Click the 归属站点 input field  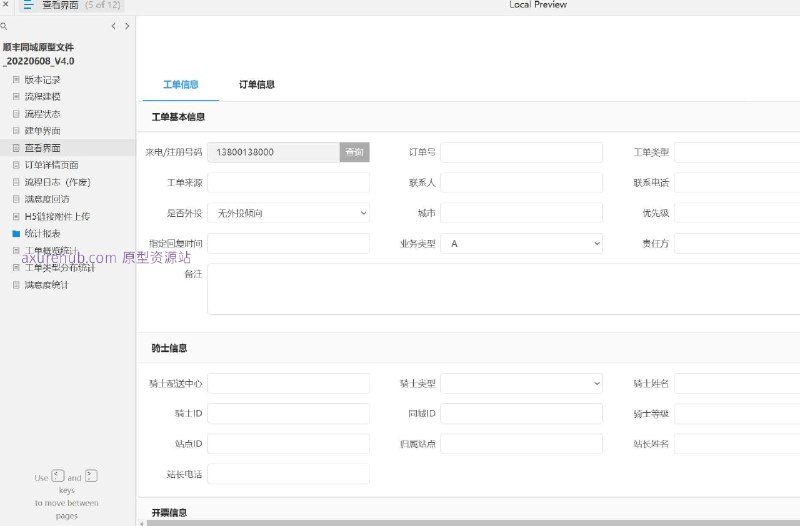[x=521, y=444]
